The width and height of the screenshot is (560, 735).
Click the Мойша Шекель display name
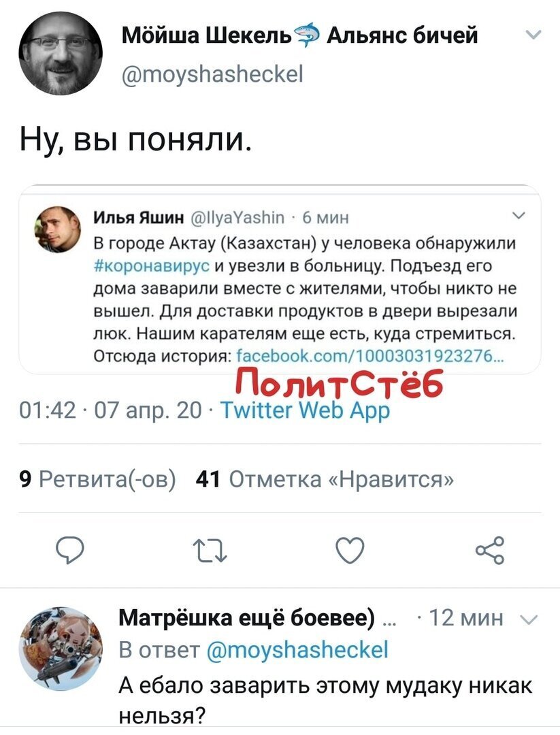[206, 35]
